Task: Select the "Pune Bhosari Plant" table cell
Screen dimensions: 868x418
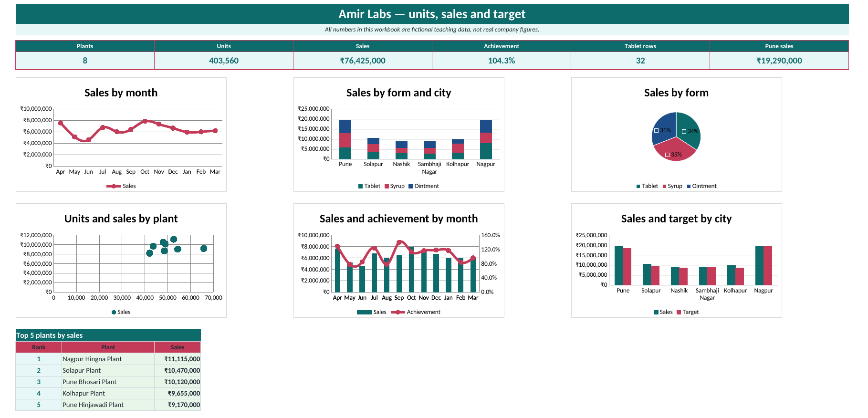Action: click(108, 382)
